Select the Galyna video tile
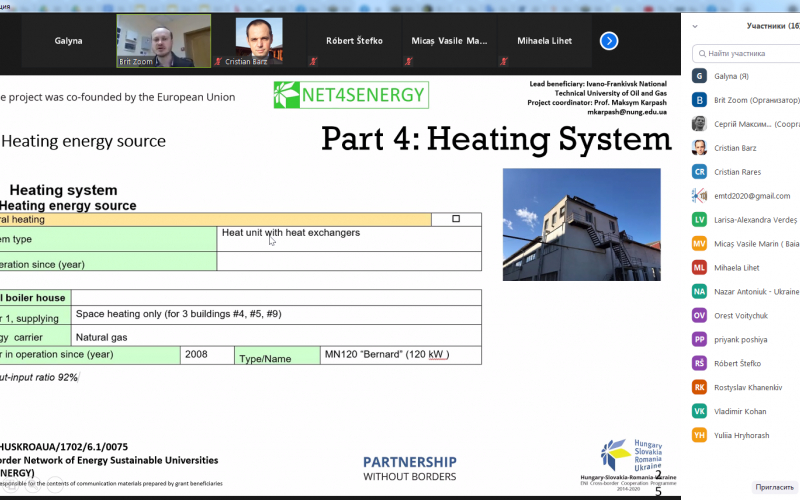Image resolution: width=800 pixels, height=500 pixels. (x=68, y=41)
